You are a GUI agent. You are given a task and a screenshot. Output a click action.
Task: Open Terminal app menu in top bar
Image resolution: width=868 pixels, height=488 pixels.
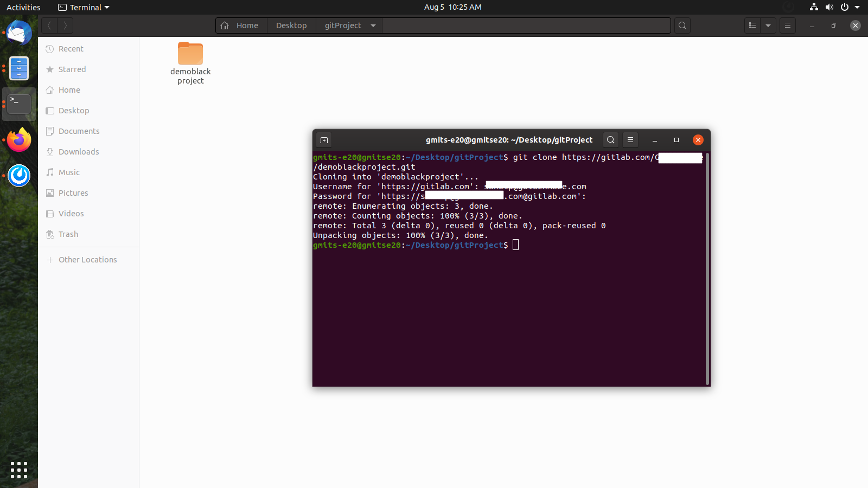pos(84,7)
